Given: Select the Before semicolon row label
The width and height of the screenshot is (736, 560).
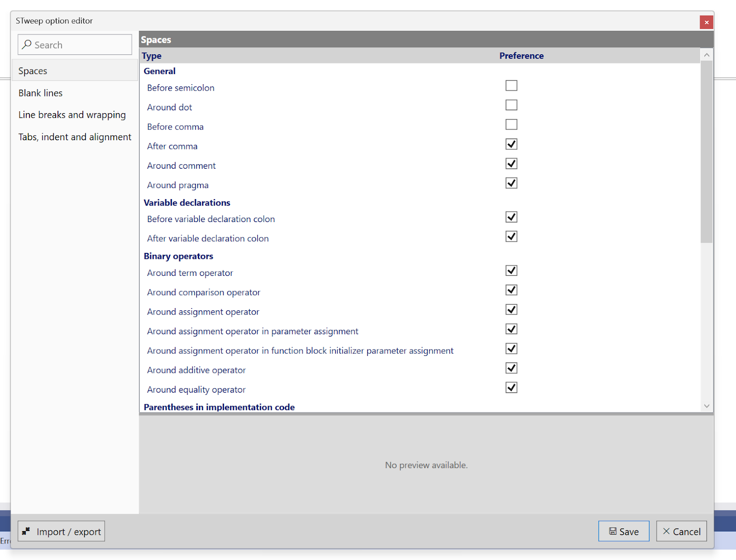Looking at the screenshot, I should pos(180,88).
